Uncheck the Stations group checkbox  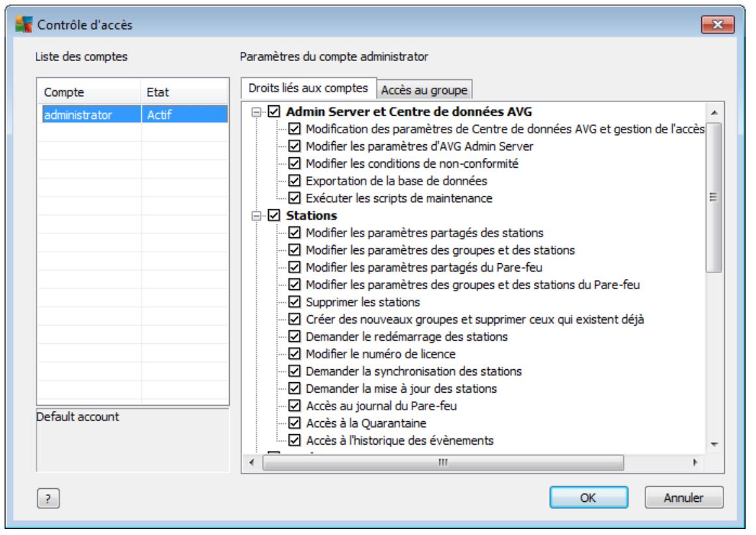[x=274, y=216]
